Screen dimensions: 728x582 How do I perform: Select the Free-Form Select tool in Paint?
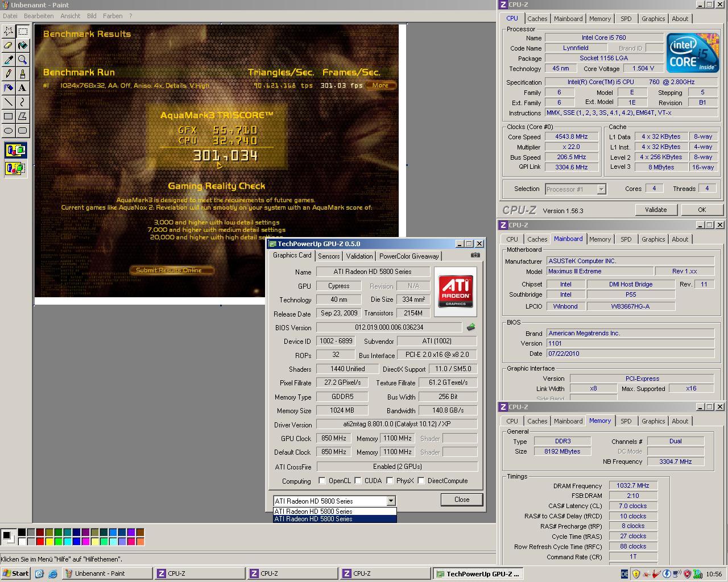tap(9, 31)
